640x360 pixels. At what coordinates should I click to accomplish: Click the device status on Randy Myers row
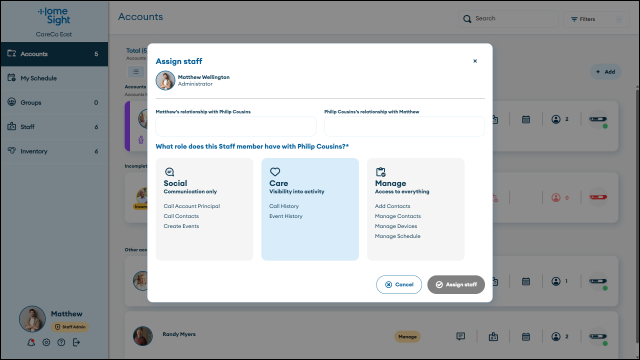point(598,337)
